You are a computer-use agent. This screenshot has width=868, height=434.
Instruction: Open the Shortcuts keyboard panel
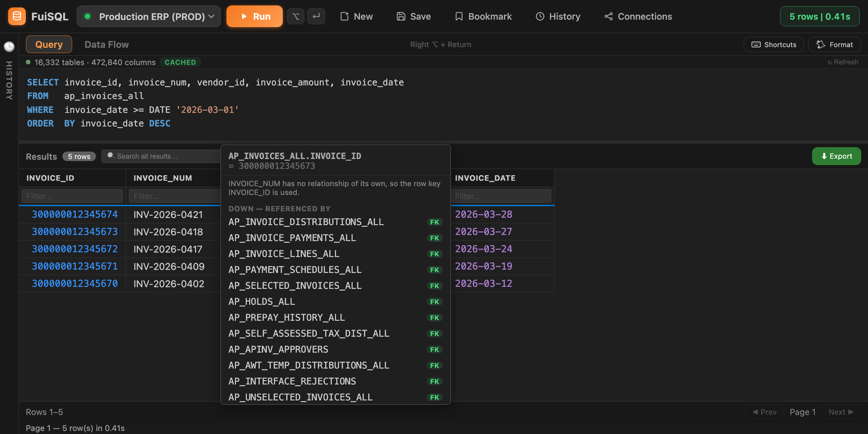pyautogui.click(x=774, y=44)
